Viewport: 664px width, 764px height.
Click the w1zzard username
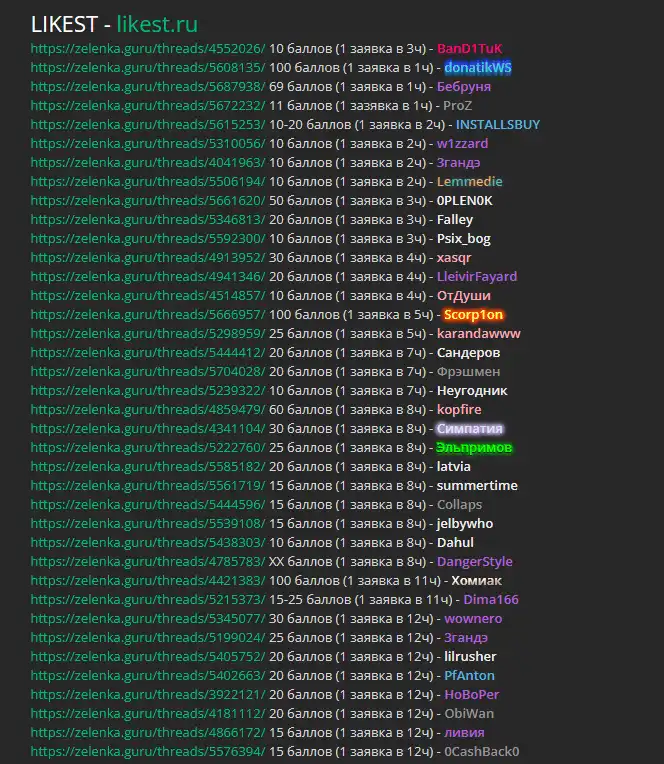tap(462, 144)
